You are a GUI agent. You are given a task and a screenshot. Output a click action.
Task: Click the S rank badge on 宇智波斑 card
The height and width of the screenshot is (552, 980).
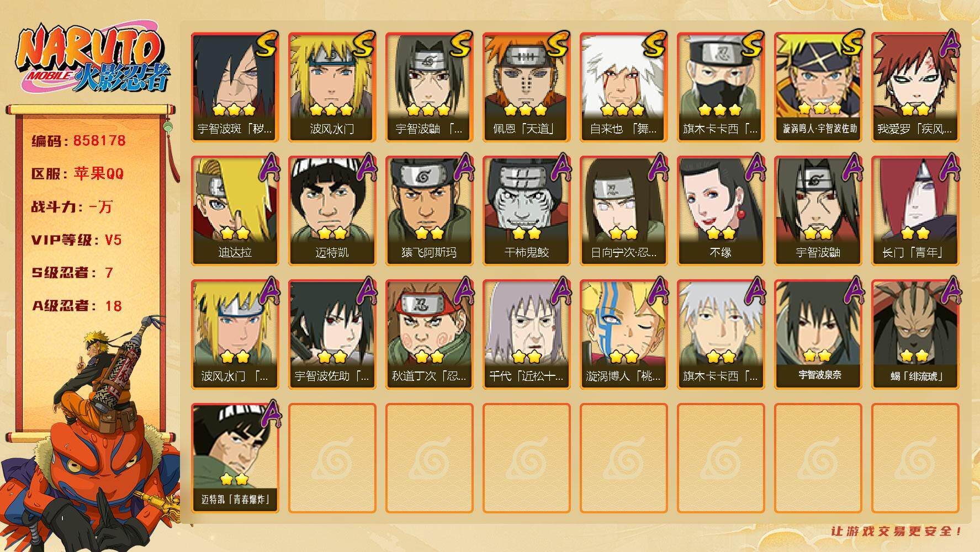[267, 44]
